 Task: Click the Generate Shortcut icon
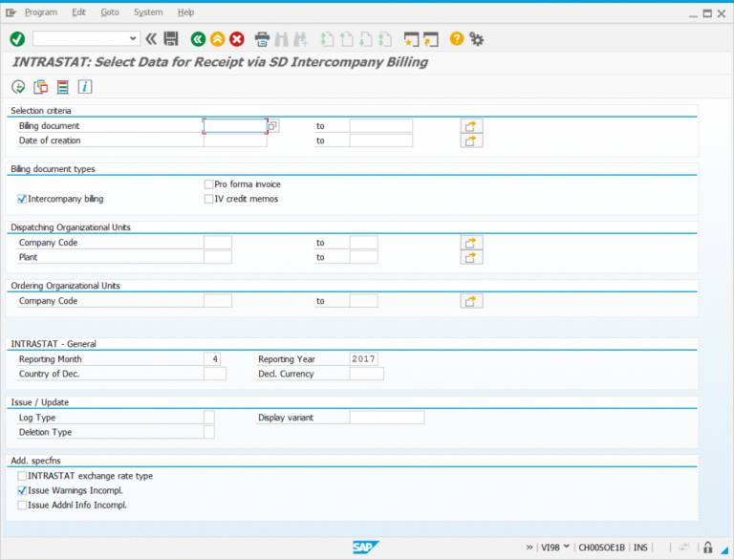431,39
